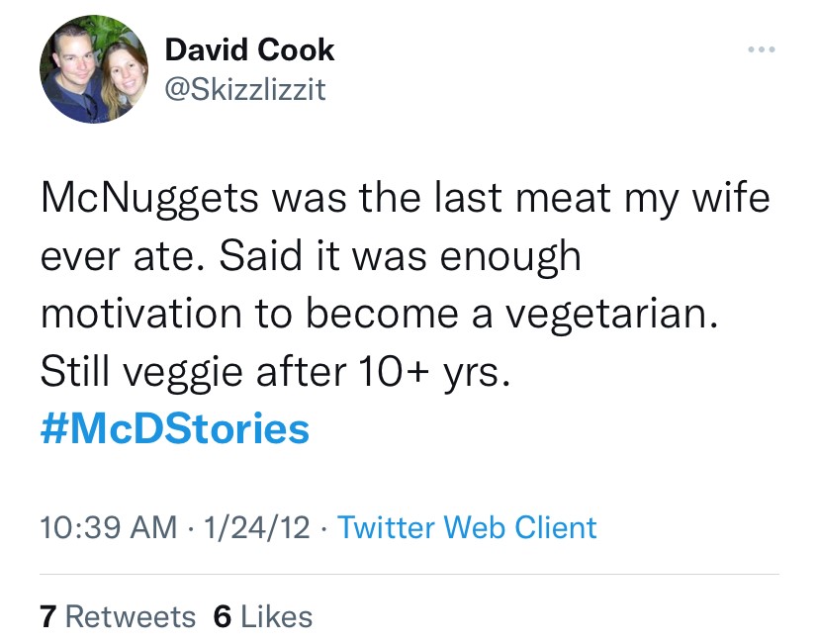The width and height of the screenshot is (818, 644).
Task: Click the 'Retweets' label text
Action: (x=131, y=616)
